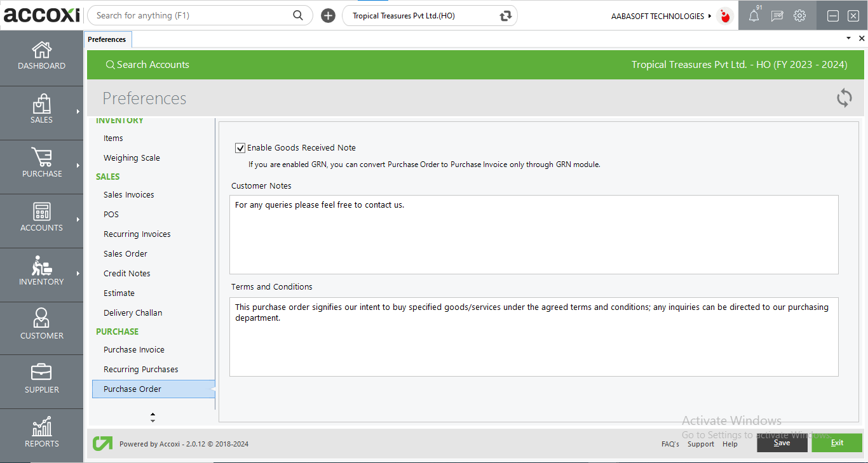
Task: Open the FAQ's link in footer
Action: (x=670, y=444)
